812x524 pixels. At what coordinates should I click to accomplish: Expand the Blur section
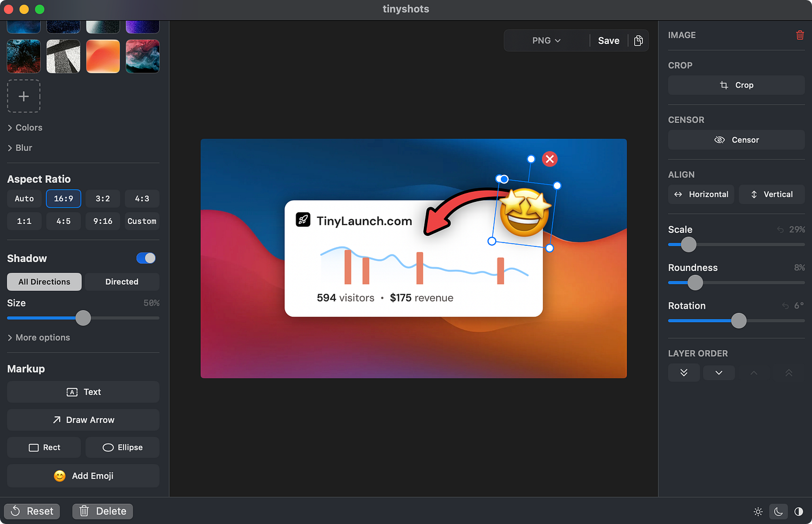click(x=20, y=148)
